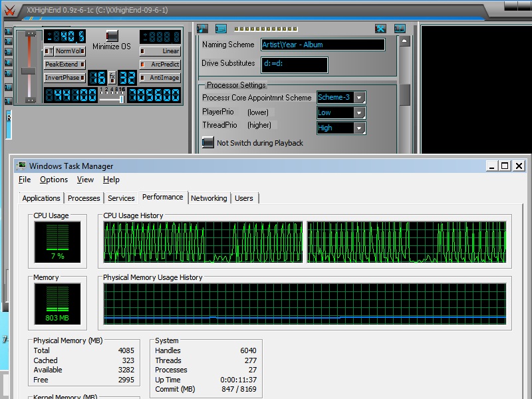Switch to the Applications tab
532x399 pixels.
(41, 198)
